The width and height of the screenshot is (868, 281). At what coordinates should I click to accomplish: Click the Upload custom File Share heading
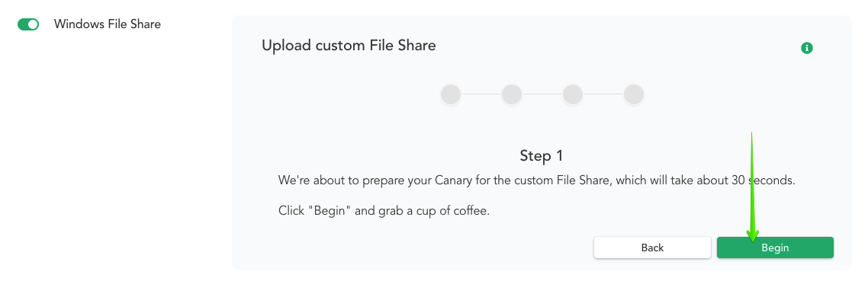(x=349, y=46)
